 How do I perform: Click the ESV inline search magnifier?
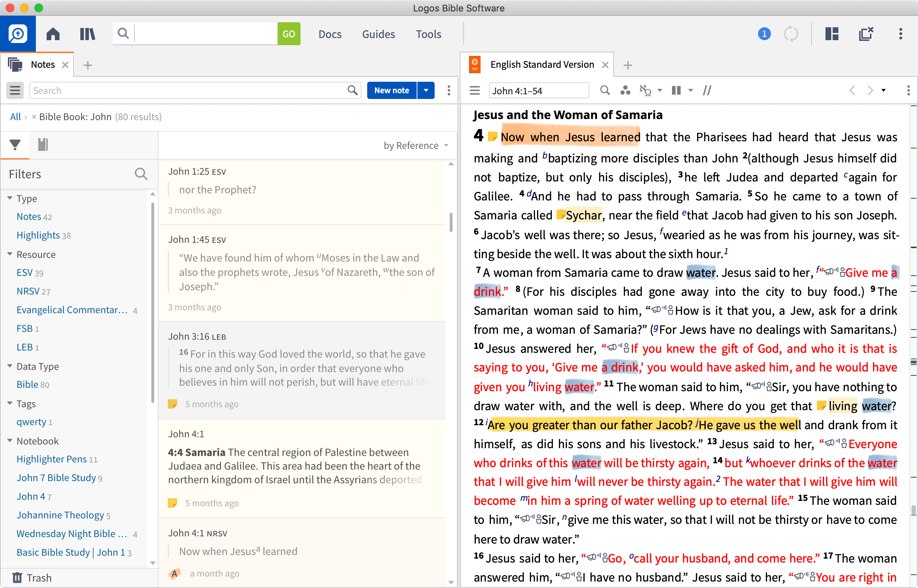tap(605, 90)
